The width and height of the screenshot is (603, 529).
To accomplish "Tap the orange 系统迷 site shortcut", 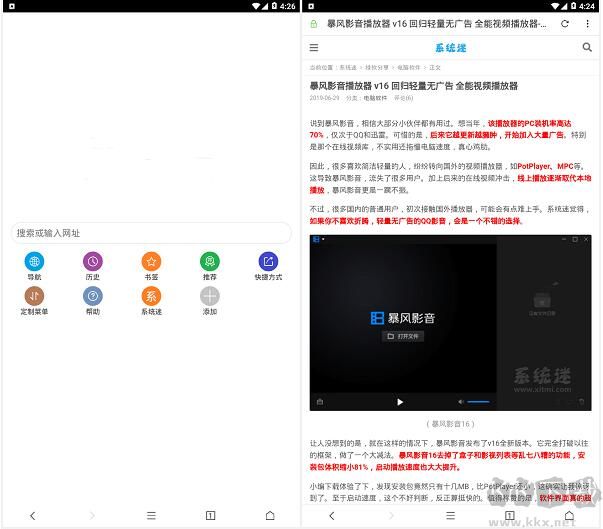I will (x=151, y=296).
